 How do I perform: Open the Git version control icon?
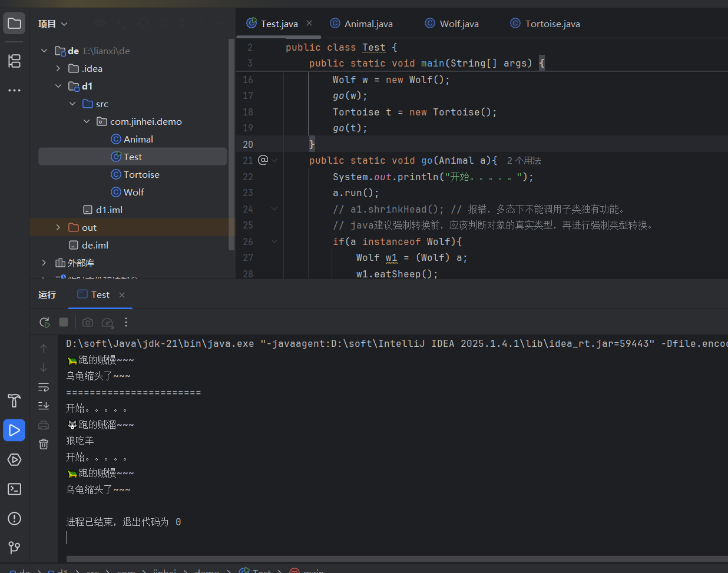point(15,548)
